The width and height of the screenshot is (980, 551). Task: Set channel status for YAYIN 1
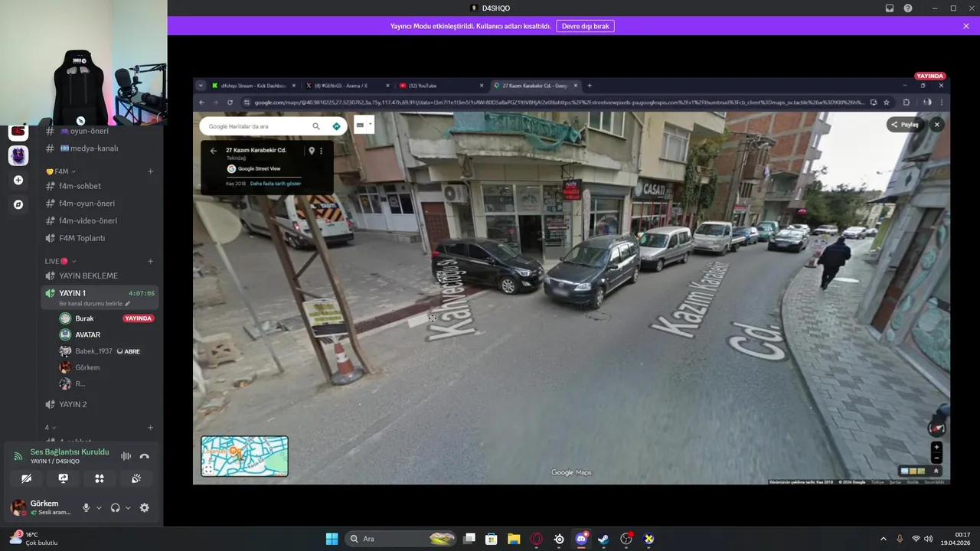coord(95,303)
